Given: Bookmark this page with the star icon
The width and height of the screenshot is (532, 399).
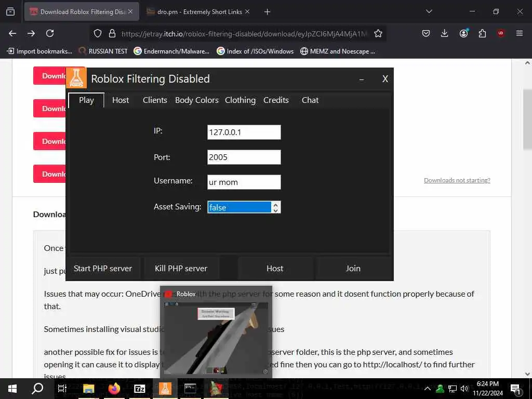Looking at the screenshot, I should [x=378, y=33].
